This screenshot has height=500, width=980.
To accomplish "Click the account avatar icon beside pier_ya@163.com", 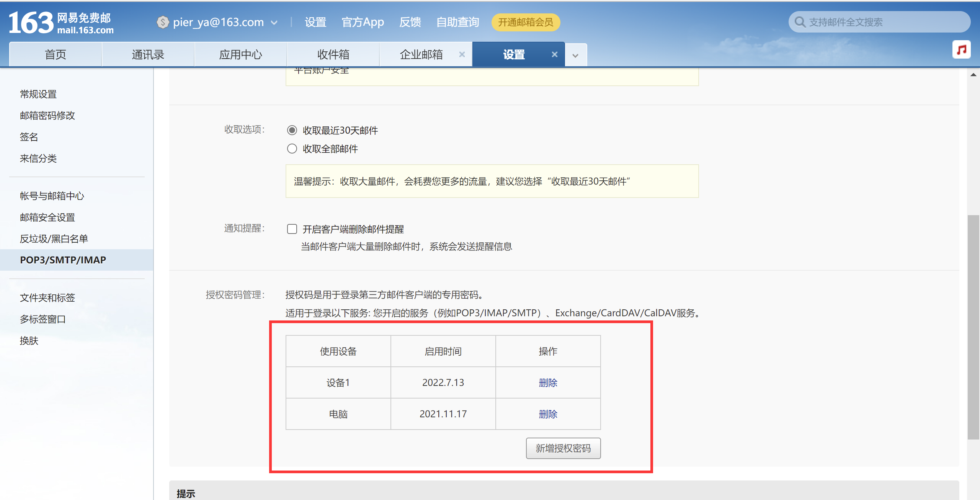I will (x=163, y=22).
